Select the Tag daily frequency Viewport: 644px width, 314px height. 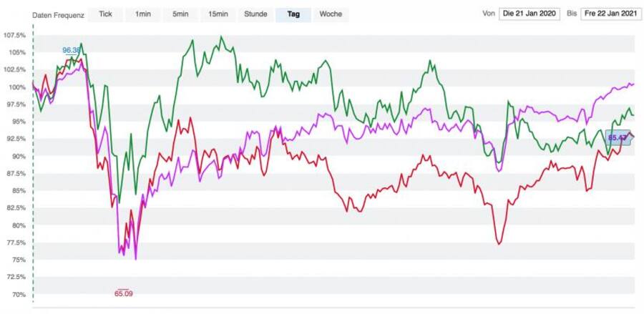coord(293,14)
